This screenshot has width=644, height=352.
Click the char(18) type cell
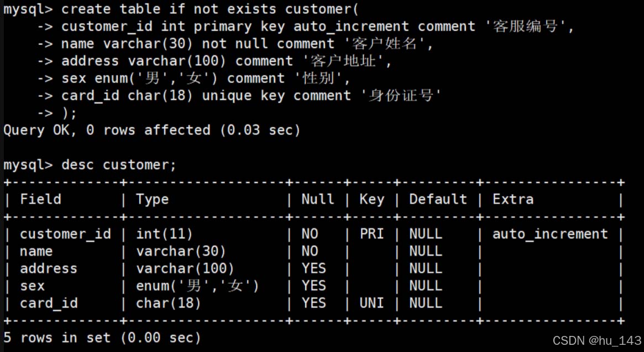point(169,303)
